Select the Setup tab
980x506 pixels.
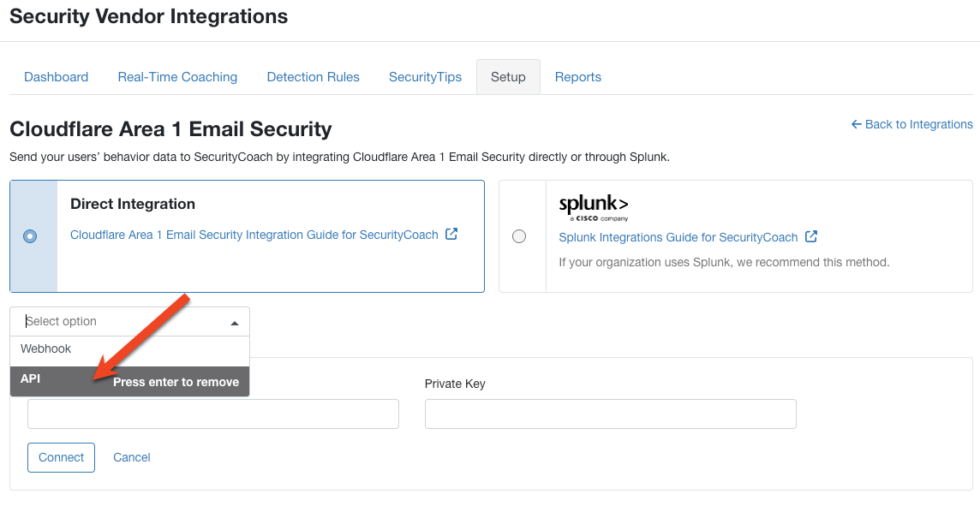(508, 77)
